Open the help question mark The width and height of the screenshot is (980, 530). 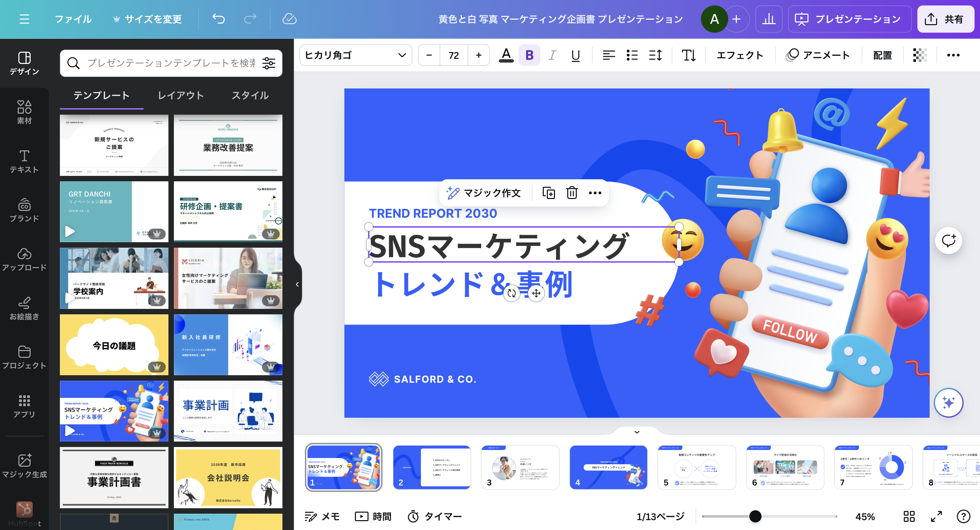coord(963,516)
